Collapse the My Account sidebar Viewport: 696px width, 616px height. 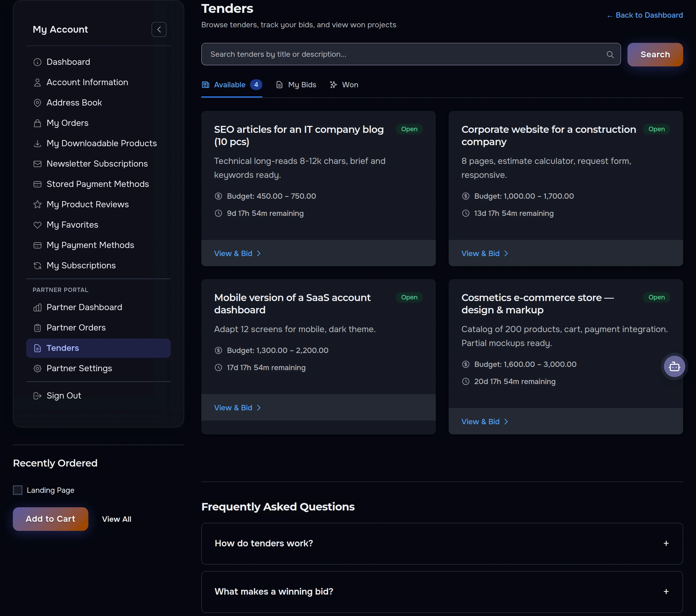click(x=159, y=30)
